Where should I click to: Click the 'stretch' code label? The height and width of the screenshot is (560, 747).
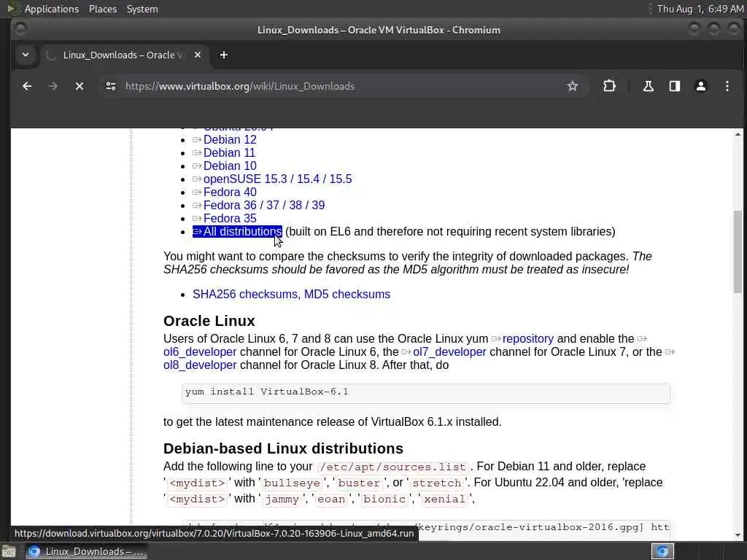click(x=437, y=483)
